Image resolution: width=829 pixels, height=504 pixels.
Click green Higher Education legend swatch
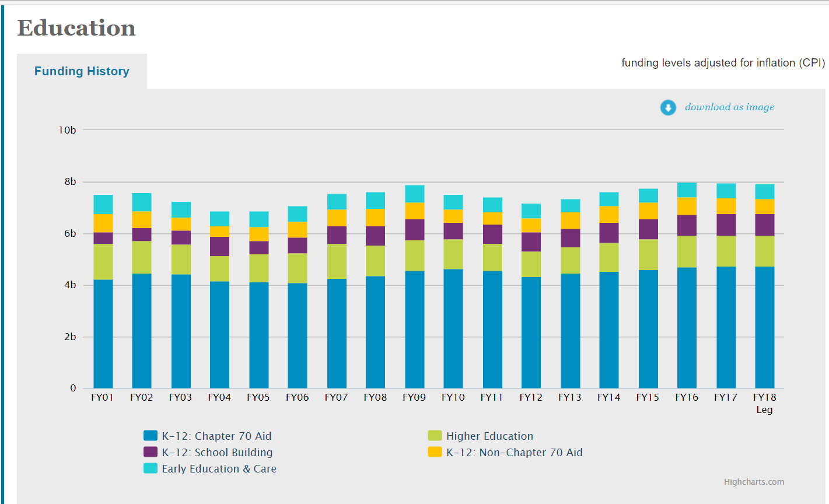435,436
